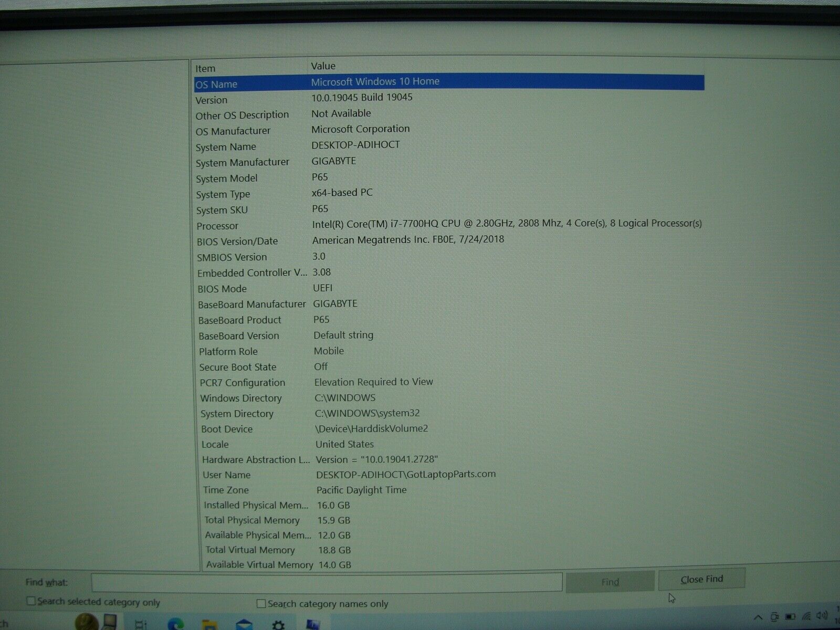Viewport: 840px width, 630px height.
Task: Select the System Model row
Action: pyautogui.click(x=449, y=177)
